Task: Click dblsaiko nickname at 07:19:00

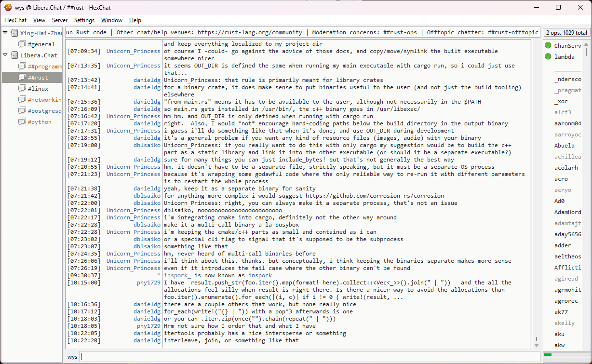Action: 147,145
